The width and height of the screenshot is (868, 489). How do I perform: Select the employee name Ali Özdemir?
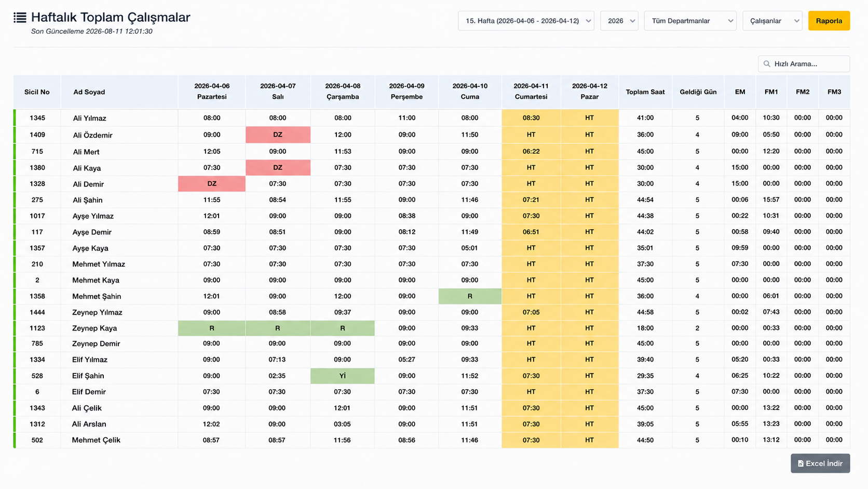pyautogui.click(x=92, y=135)
